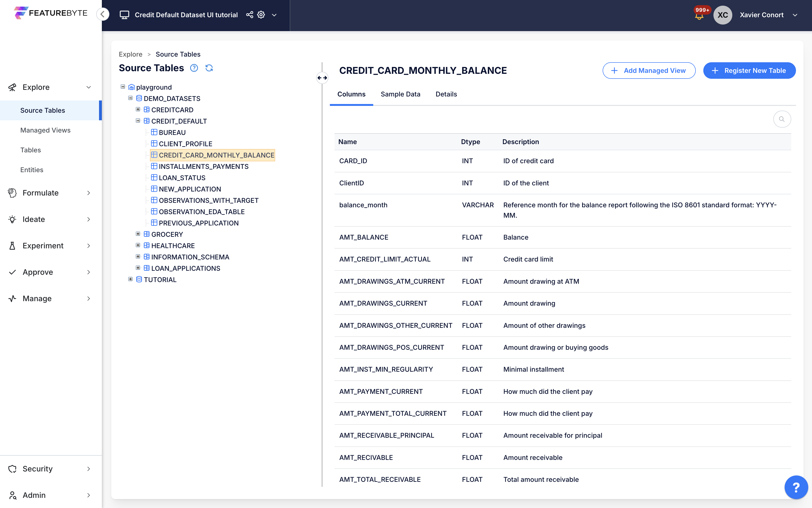This screenshot has height=508, width=812.
Task: Open the Xavier Conort user dropdown
Action: point(795,15)
